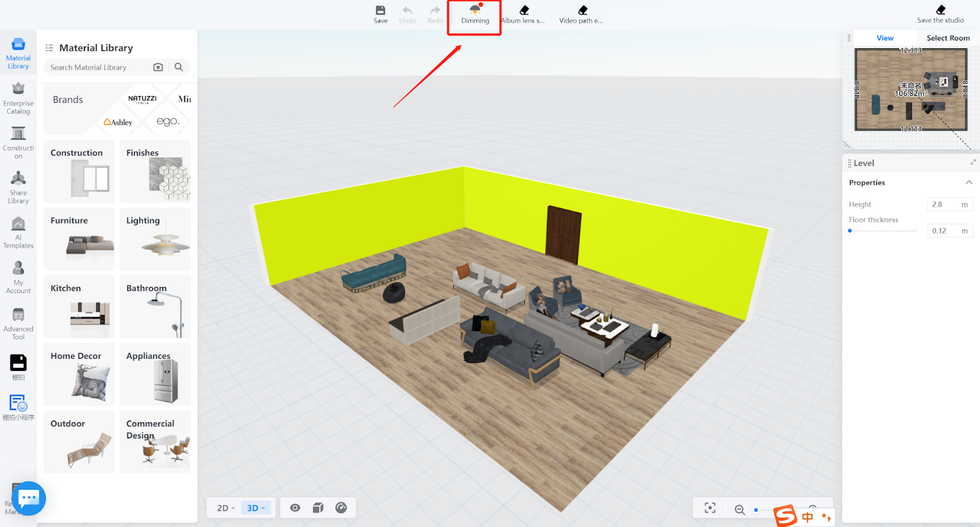The height and width of the screenshot is (527, 980).
Task: Switch to the View tab
Action: [885, 38]
